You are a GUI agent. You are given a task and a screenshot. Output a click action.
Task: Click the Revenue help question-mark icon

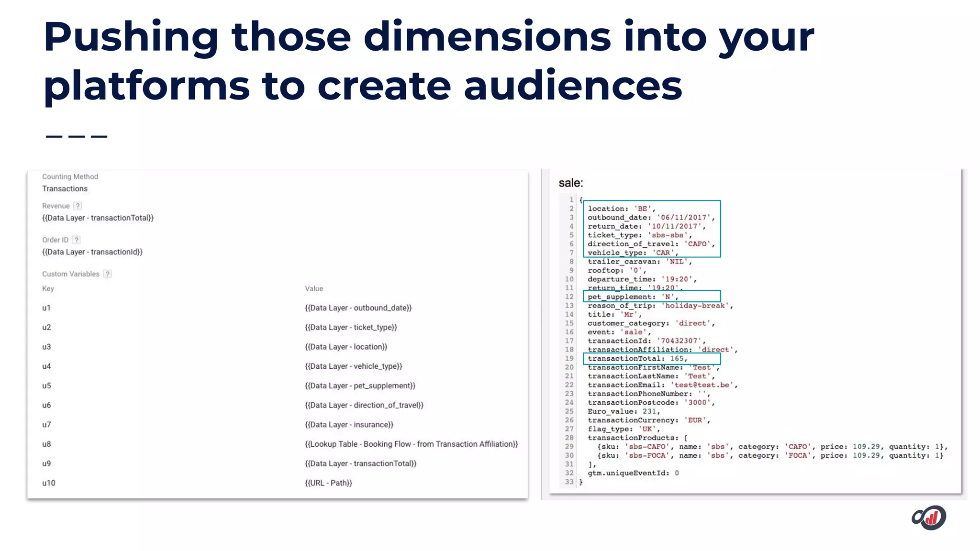point(78,206)
